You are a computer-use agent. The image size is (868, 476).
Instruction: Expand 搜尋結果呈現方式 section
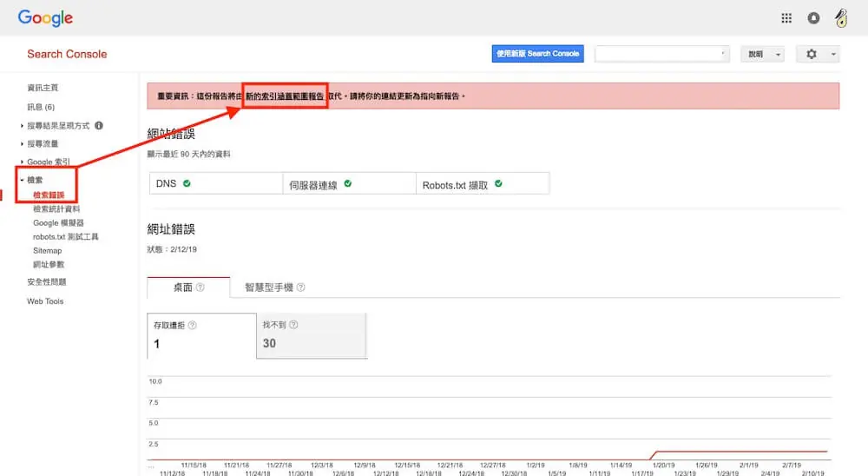pyautogui.click(x=57, y=126)
